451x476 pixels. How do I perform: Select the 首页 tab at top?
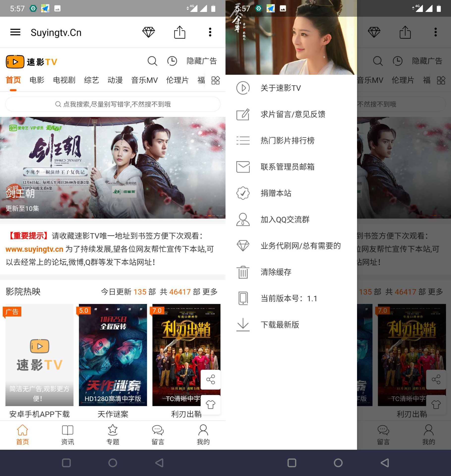pyautogui.click(x=13, y=80)
